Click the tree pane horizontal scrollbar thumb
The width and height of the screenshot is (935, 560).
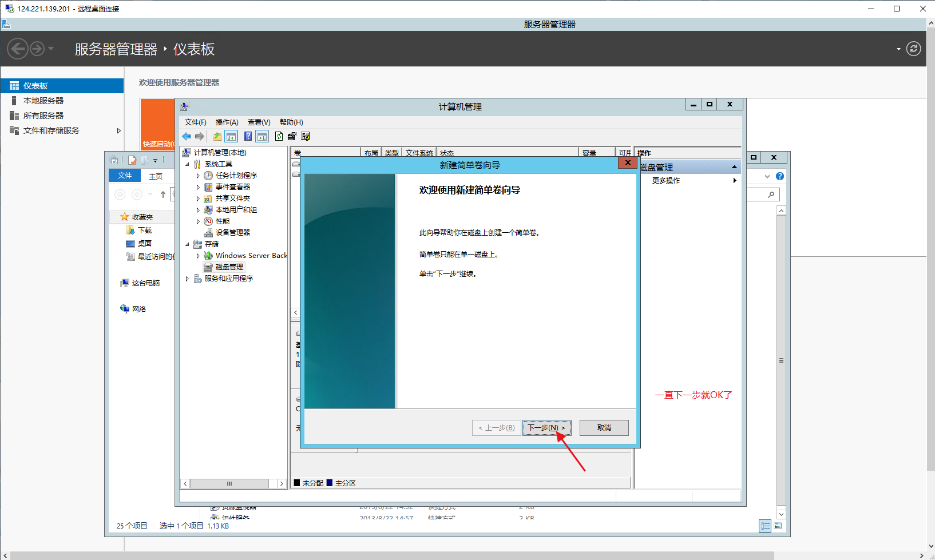229,483
